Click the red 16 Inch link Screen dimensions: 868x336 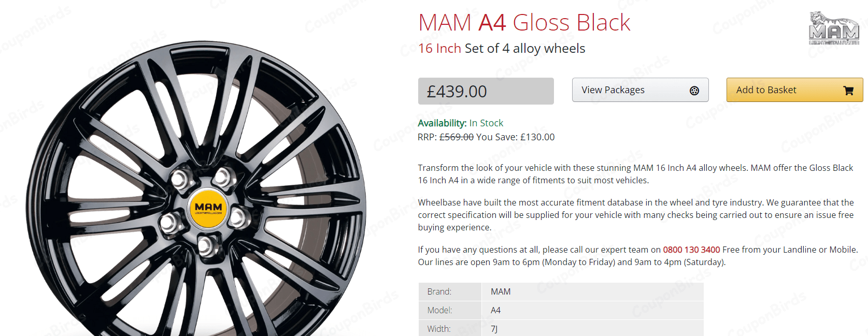click(439, 48)
